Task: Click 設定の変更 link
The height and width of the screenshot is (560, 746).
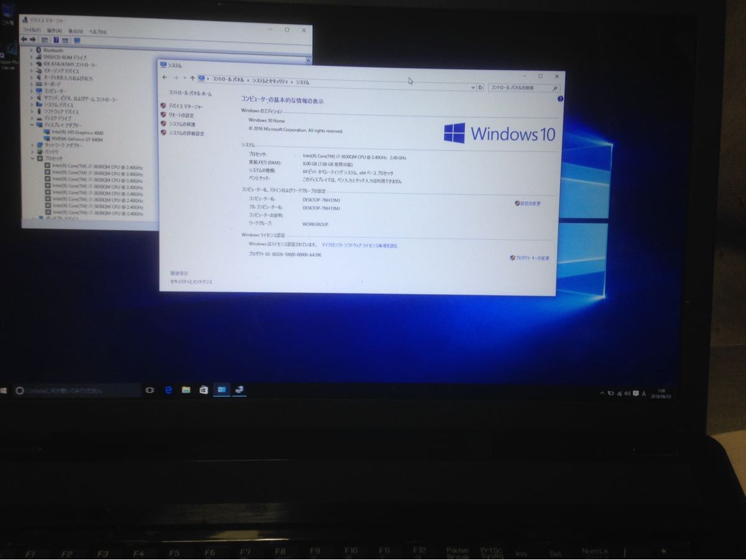Action: pyautogui.click(x=530, y=203)
